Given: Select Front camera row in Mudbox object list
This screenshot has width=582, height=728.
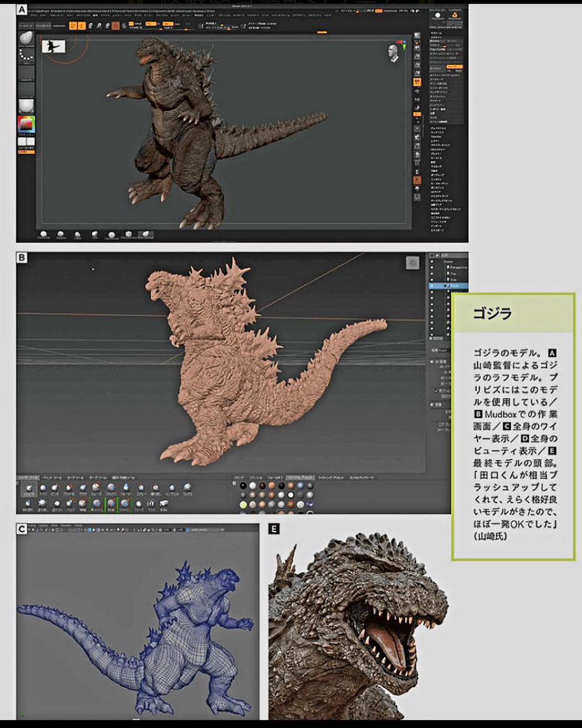Looking at the screenshot, I should pyautogui.click(x=448, y=286).
